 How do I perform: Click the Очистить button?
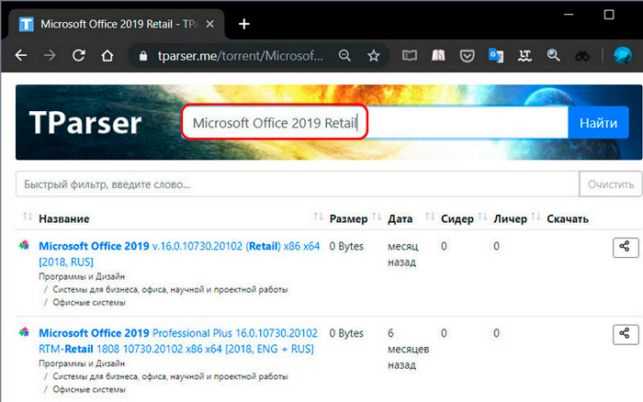pyautogui.click(x=610, y=184)
